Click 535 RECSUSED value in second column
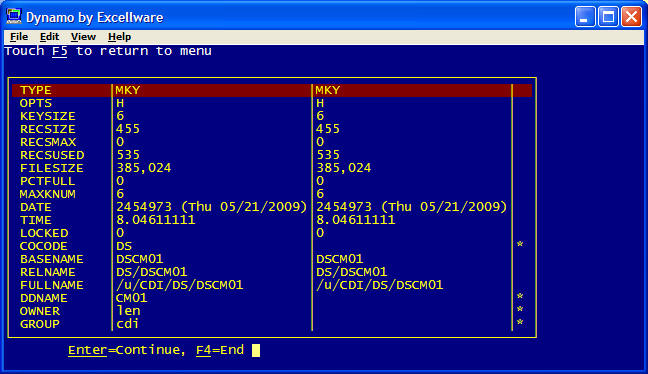The width and height of the screenshot is (648, 374). 328,155
